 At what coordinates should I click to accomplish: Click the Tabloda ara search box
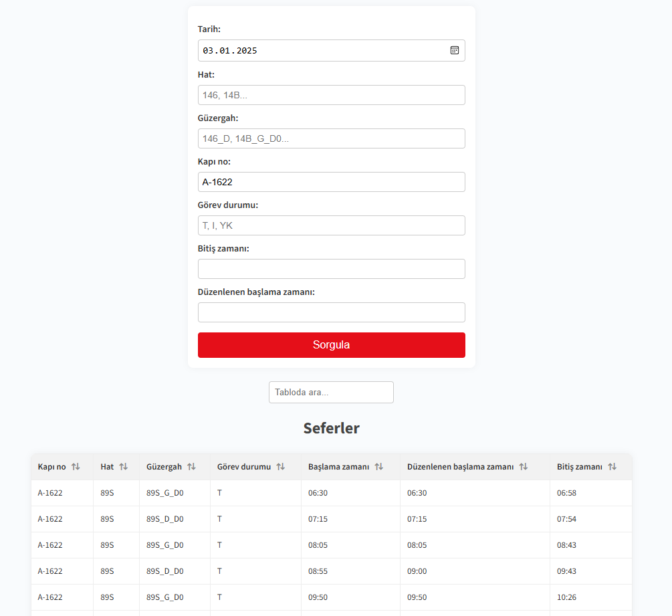(331, 393)
